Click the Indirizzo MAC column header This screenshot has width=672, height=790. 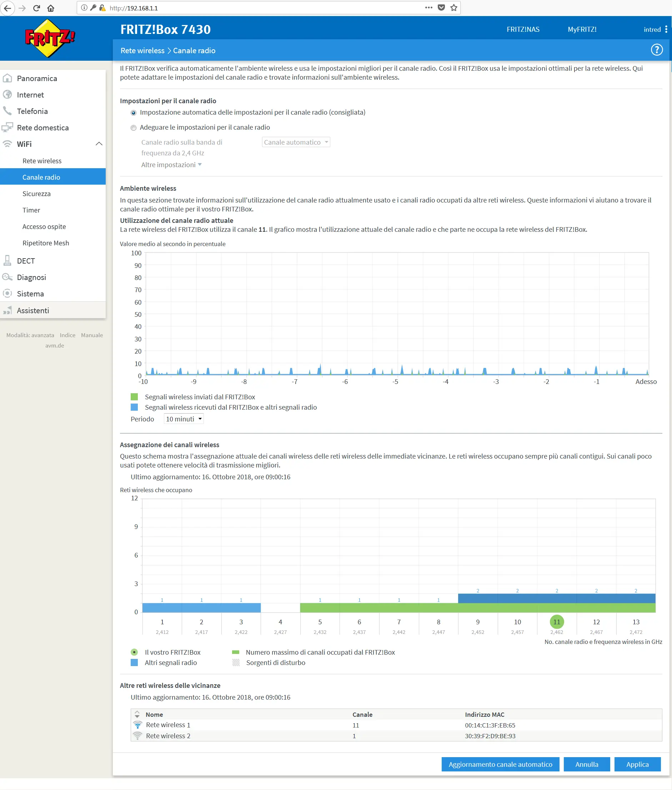[485, 715]
